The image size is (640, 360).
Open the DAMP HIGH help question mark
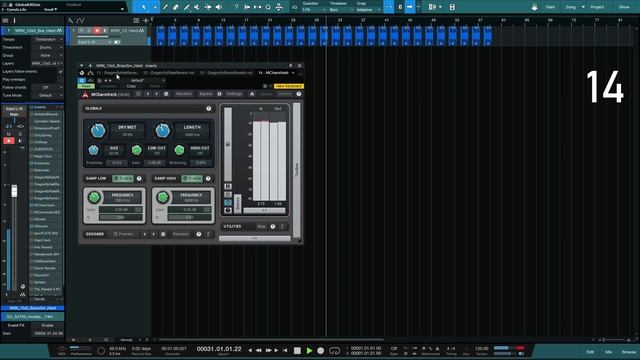(208, 178)
